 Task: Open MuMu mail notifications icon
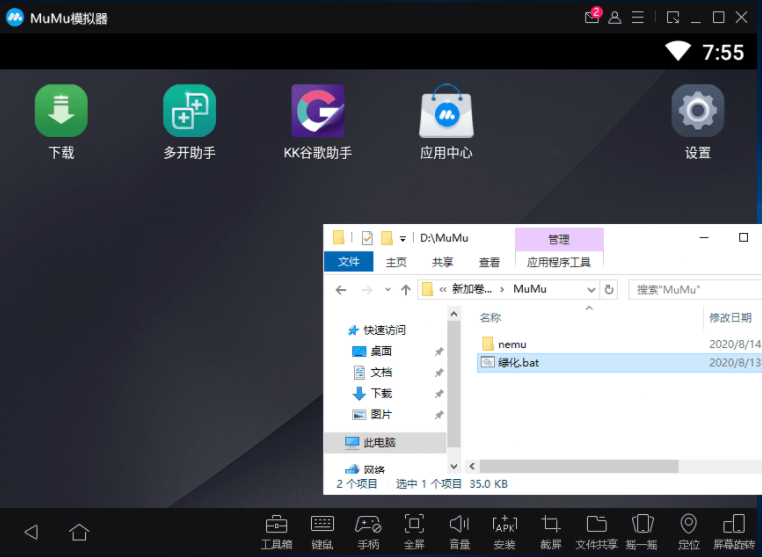pos(592,17)
